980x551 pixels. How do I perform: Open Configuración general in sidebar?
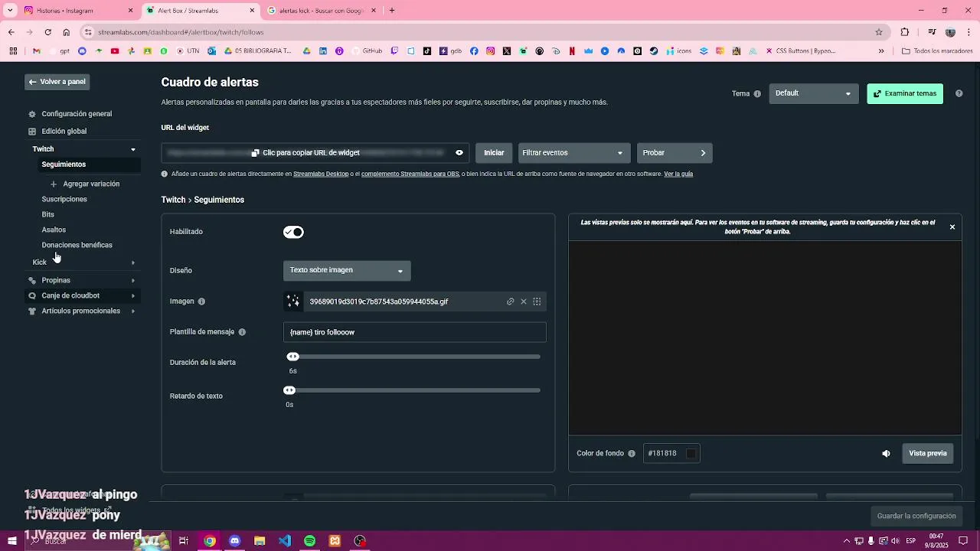[x=77, y=114]
